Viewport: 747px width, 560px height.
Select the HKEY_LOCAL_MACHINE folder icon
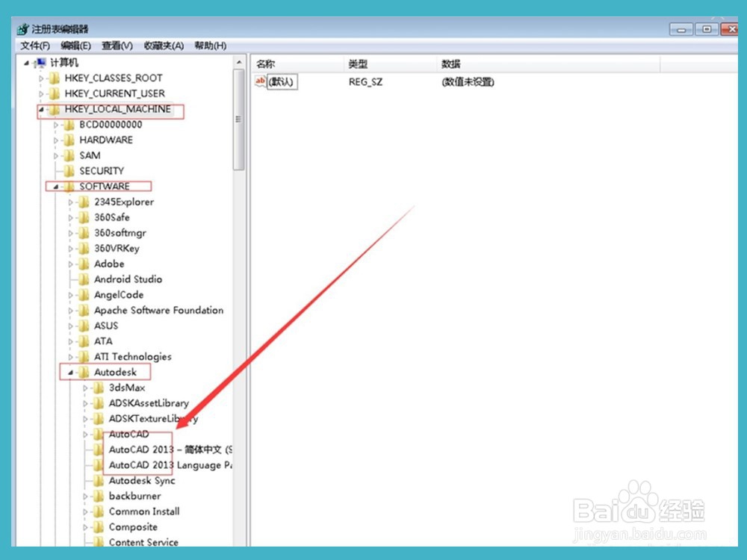point(55,109)
